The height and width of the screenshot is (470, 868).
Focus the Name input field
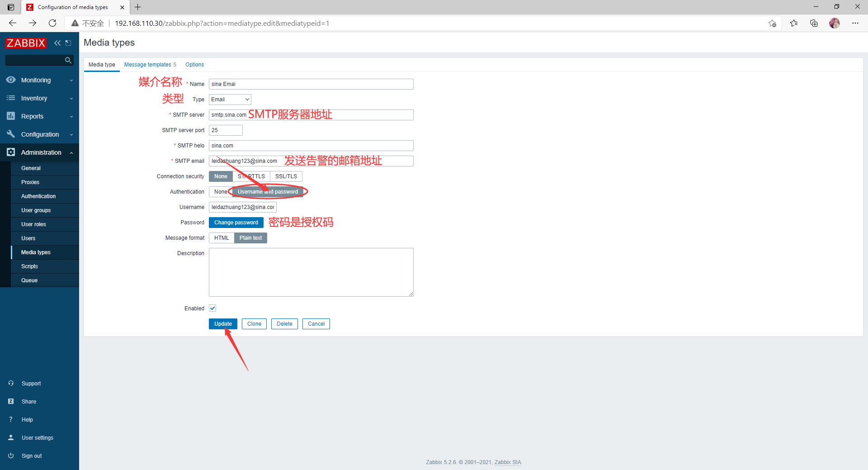[x=311, y=84]
